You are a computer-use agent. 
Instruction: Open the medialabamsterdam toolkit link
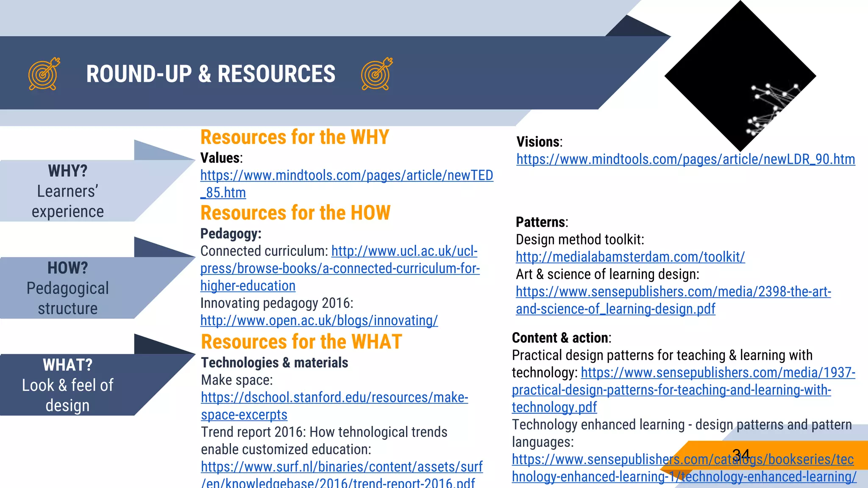(x=630, y=257)
